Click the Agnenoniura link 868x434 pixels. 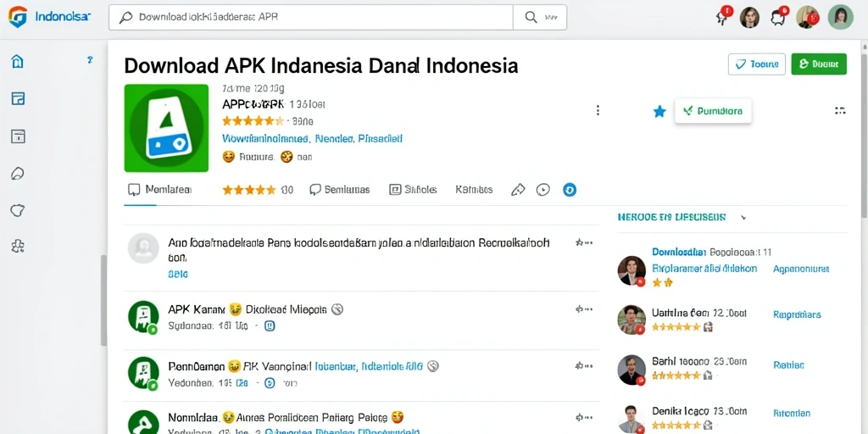pos(801,269)
